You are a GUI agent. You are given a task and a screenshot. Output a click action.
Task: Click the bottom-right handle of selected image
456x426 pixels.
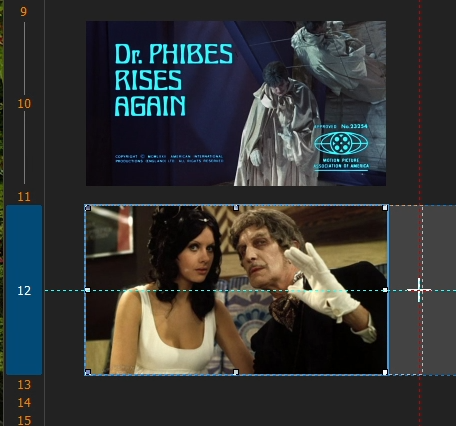click(x=385, y=372)
